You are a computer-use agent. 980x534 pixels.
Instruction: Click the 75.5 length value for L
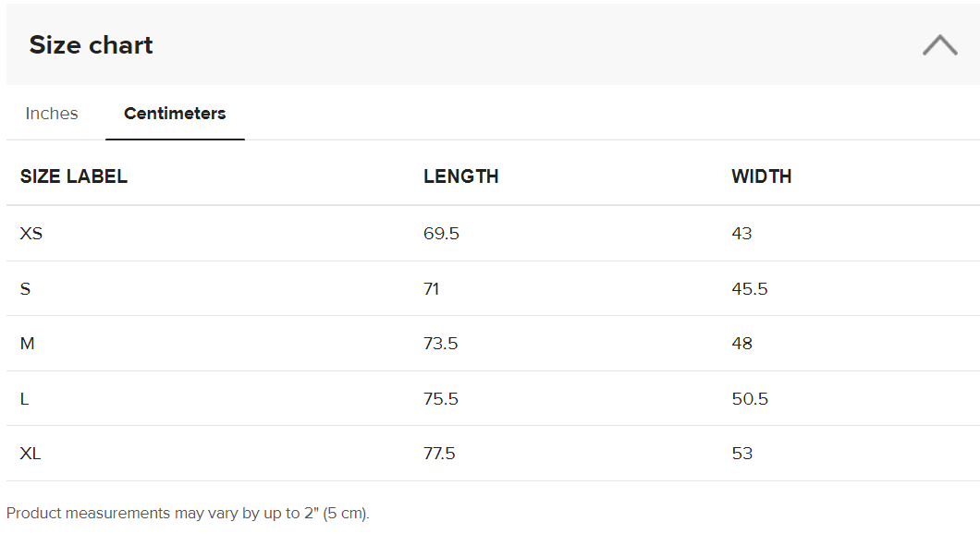click(x=441, y=399)
